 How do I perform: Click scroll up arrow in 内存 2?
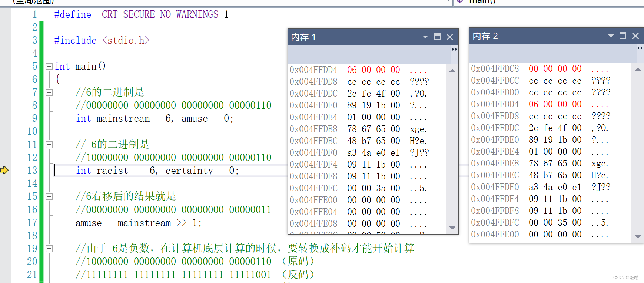click(x=638, y=70)
